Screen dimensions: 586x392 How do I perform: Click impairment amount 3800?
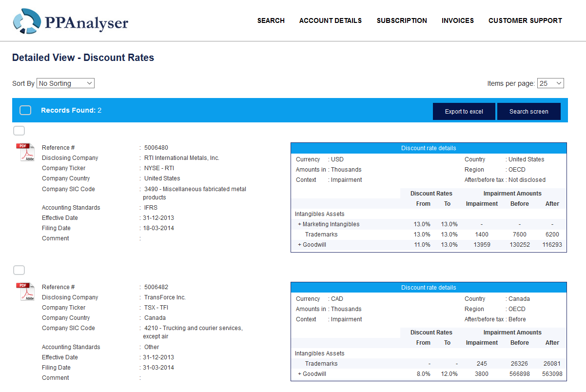[x=482, y=374]
